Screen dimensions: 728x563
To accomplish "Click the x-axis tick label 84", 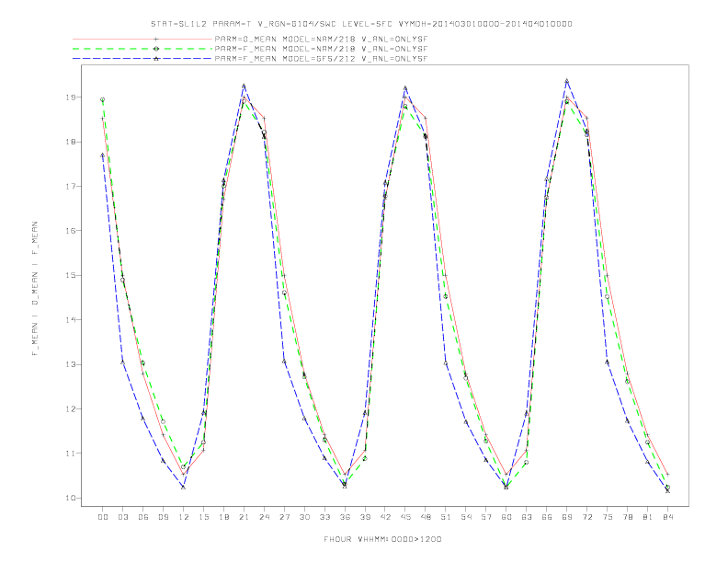I will click(667, 517).
